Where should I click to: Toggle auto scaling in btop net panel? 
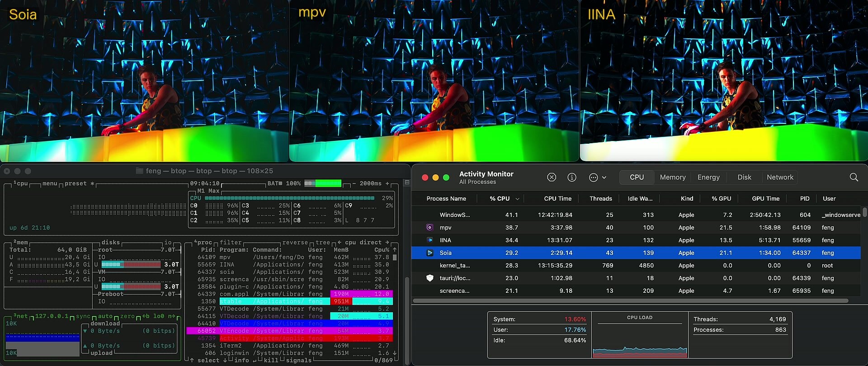pyautogui.click(x=105, y=316)
